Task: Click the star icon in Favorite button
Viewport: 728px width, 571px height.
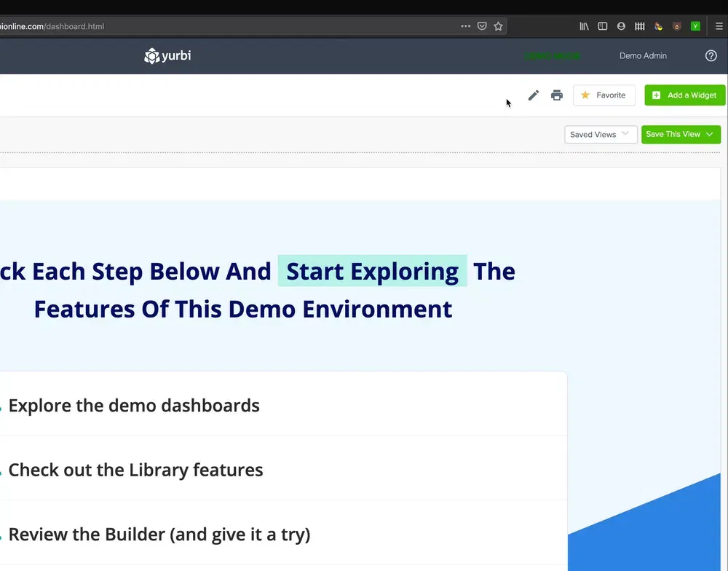Action: click(x=585, y=95)
